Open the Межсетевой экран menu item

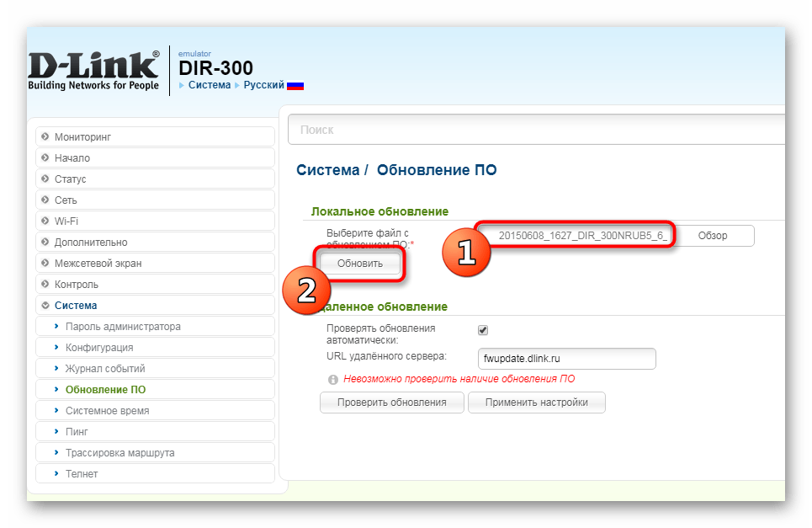(x=155, y=263)
